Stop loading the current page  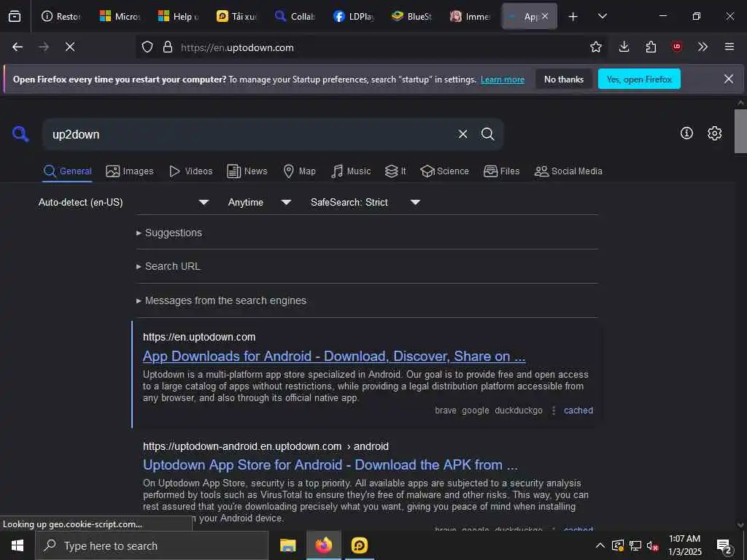[70, 47]
